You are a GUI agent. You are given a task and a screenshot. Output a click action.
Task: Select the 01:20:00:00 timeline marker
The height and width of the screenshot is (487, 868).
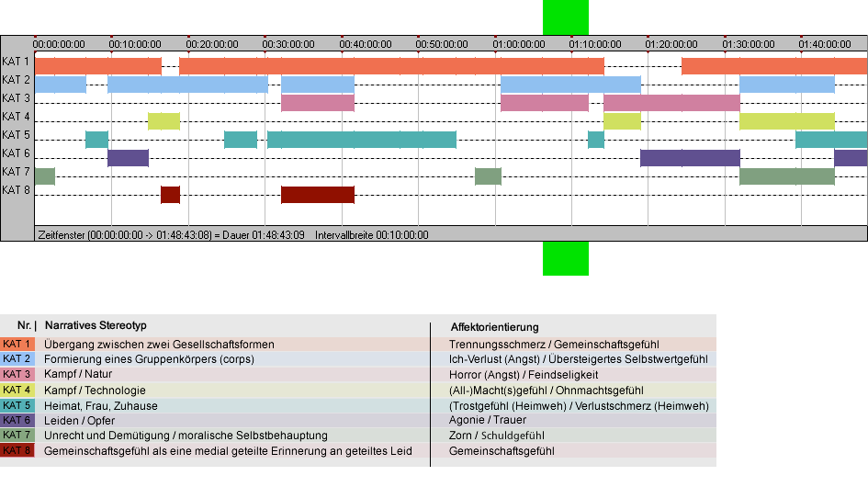(x=671, y=44)
